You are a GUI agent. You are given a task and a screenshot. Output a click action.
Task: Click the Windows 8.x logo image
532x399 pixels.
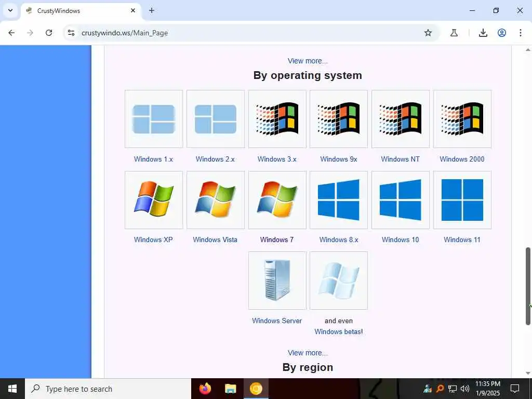pos(339,200)
